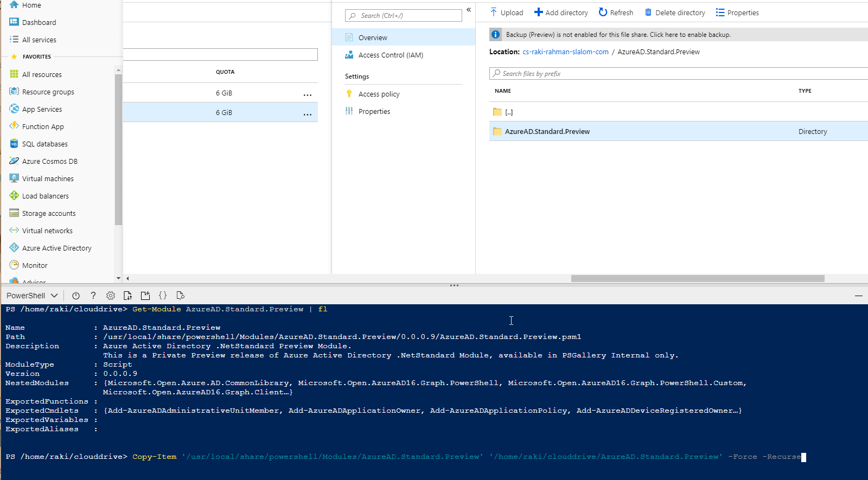
Task: Open the Home sidebar item
Action: pyautogui.click(x=31, y=5)
